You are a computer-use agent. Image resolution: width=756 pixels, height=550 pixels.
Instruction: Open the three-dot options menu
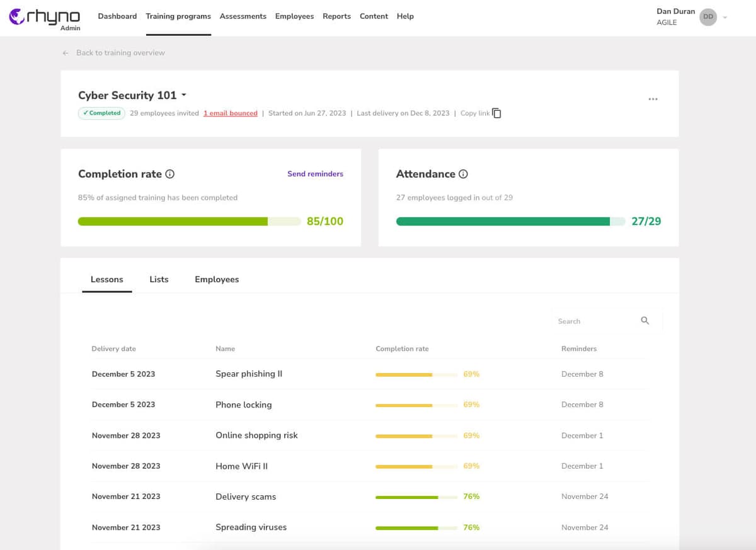[x=653, y=99]
